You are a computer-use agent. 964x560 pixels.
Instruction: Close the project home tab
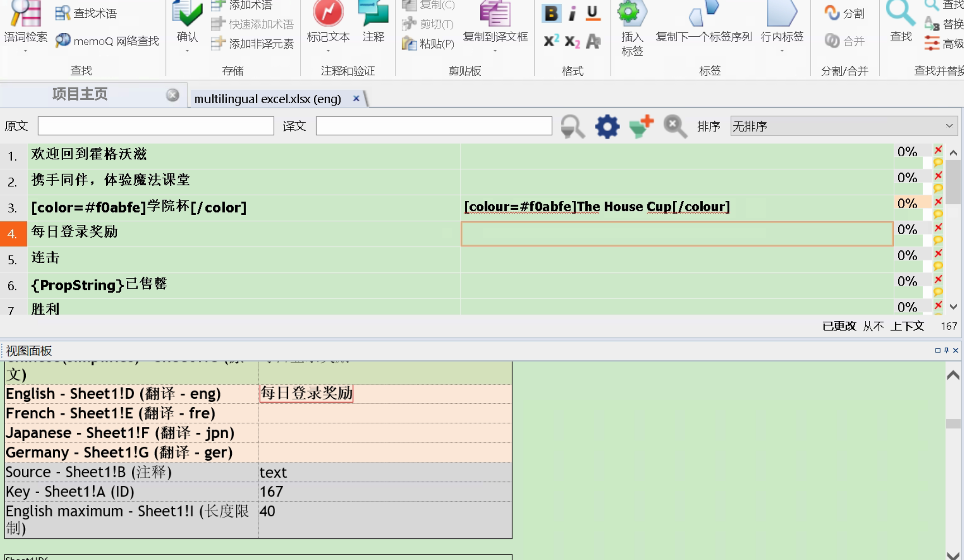[x=172, y=95]
